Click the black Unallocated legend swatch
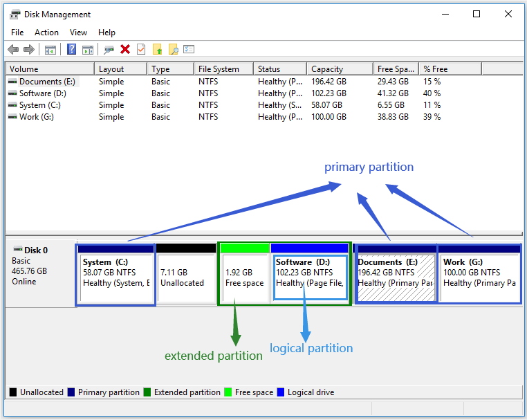527x420 pixels. pyautogui.click(x=13, y=392)
